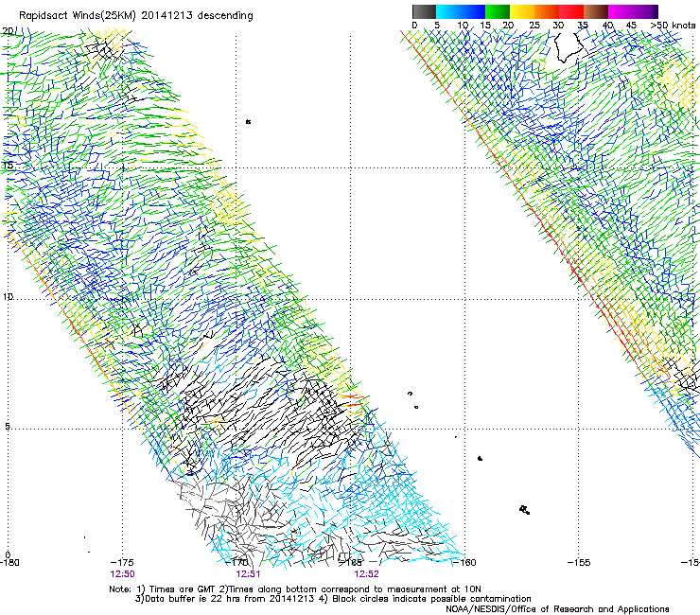Click the '>50 knots' legend label

(673, 25)
